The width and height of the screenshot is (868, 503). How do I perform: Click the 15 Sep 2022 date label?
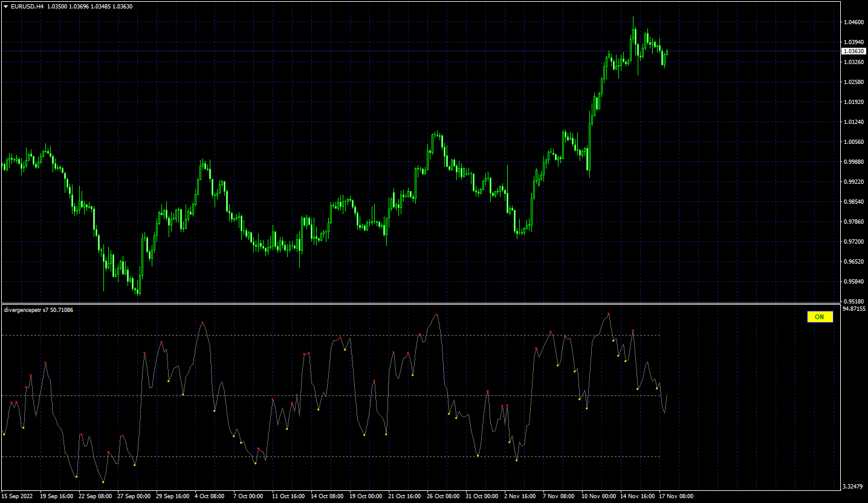18,496
